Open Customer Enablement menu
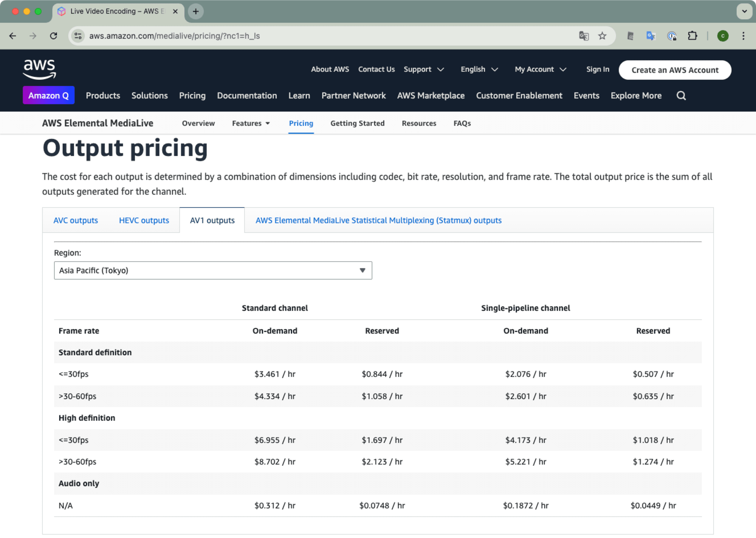Viewport: 756px width, 538px height. pyautogui.click(x=519, y=96)
